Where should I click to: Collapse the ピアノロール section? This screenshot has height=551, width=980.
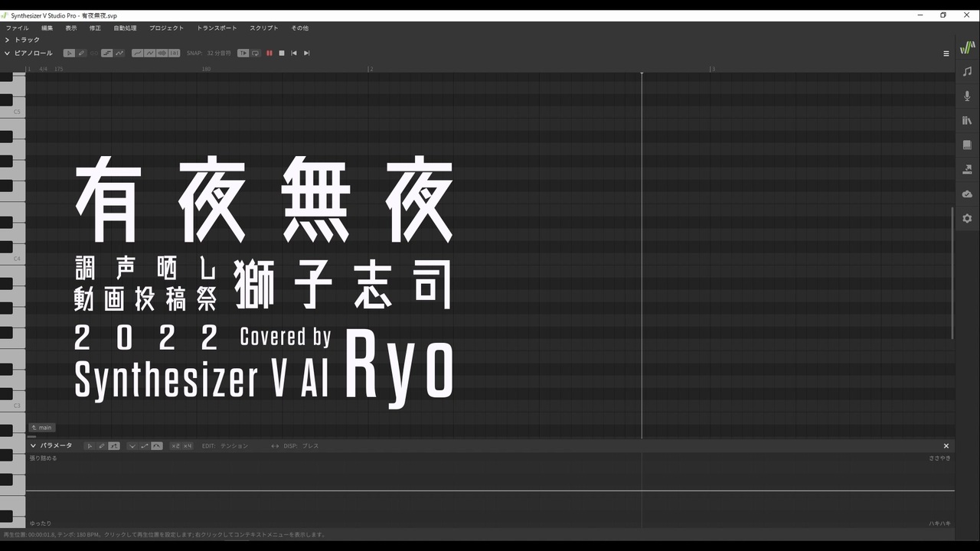(7, 53)
